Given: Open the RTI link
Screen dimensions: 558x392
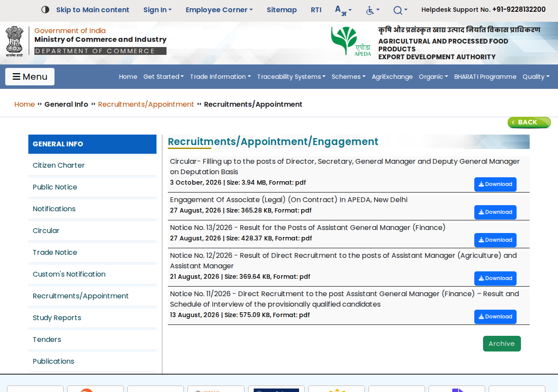Looking at the screenshot, I should pyautogui.click(x=316, y=10).
